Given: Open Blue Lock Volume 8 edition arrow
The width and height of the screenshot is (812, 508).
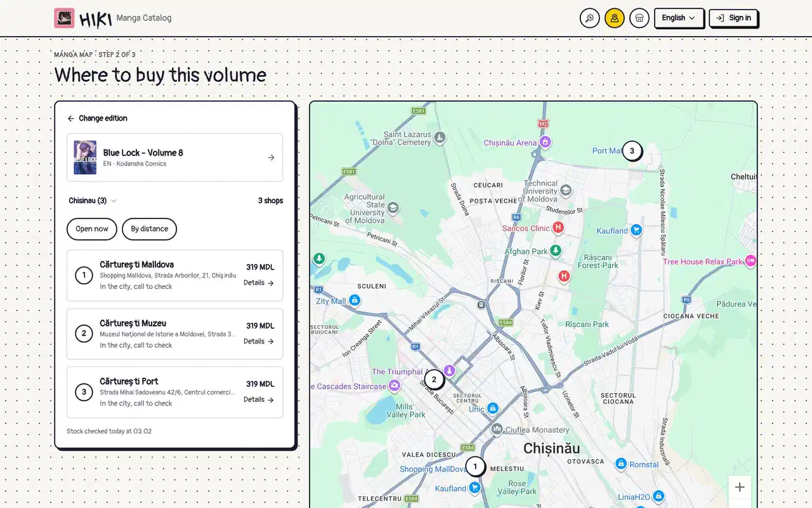Looking at the screenshot, I should 271,157.
